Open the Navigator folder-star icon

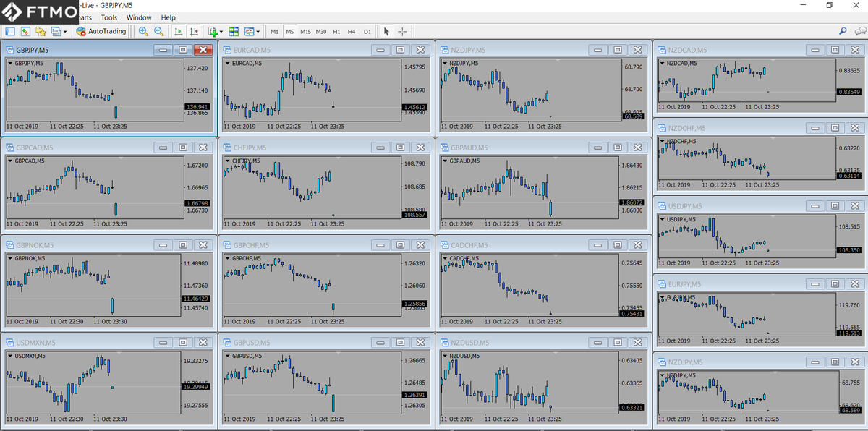tap(41, 31)
